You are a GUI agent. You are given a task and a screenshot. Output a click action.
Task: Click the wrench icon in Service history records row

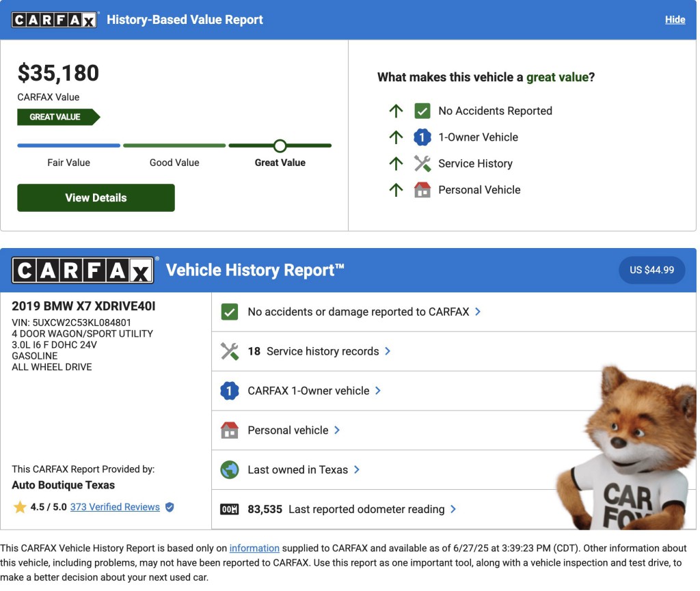[230, 351]
